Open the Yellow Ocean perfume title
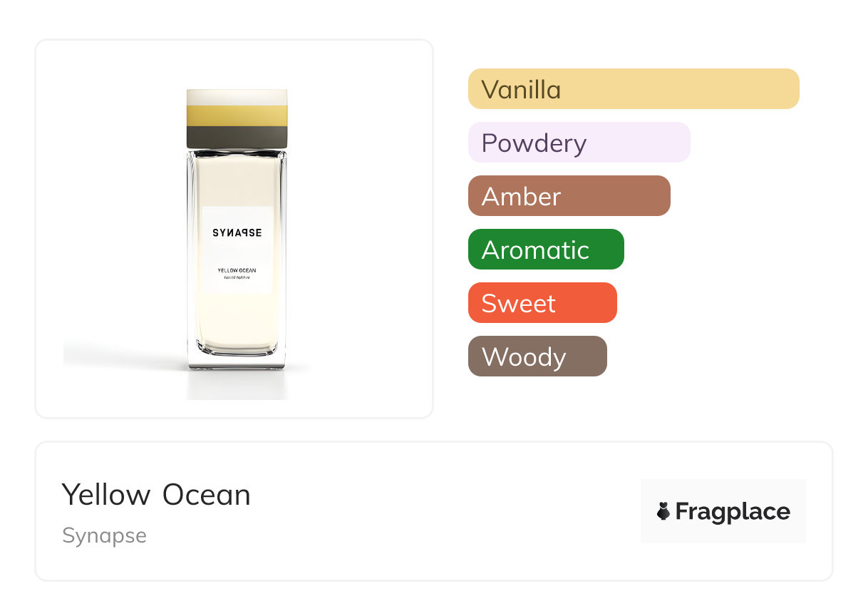This screenshot has height=616, width=868. click(x=156, y=495)
